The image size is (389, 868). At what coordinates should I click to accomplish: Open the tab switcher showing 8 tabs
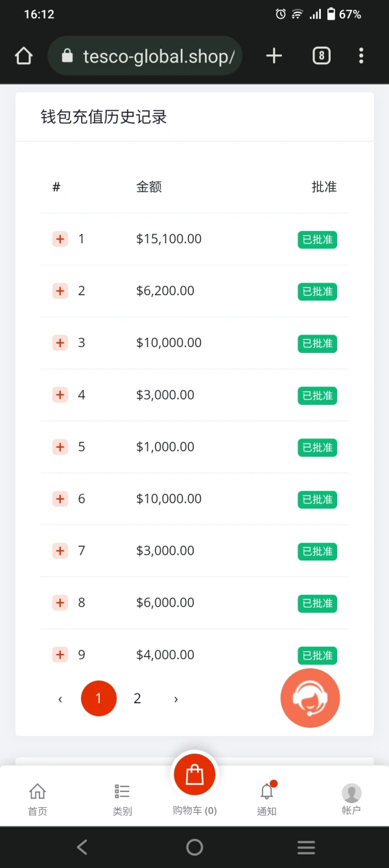pyautogui.click(x=321, y=56)
